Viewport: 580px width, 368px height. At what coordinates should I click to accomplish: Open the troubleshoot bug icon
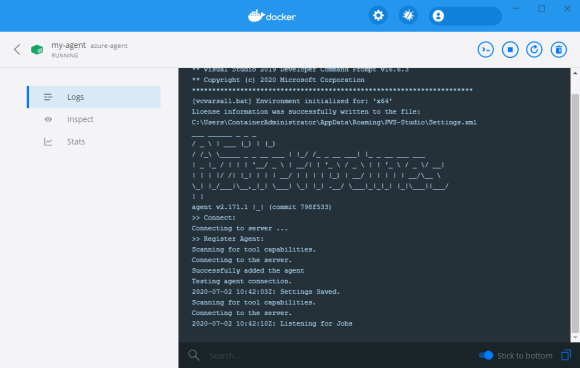pyautogui.click(x=408, y=16)
